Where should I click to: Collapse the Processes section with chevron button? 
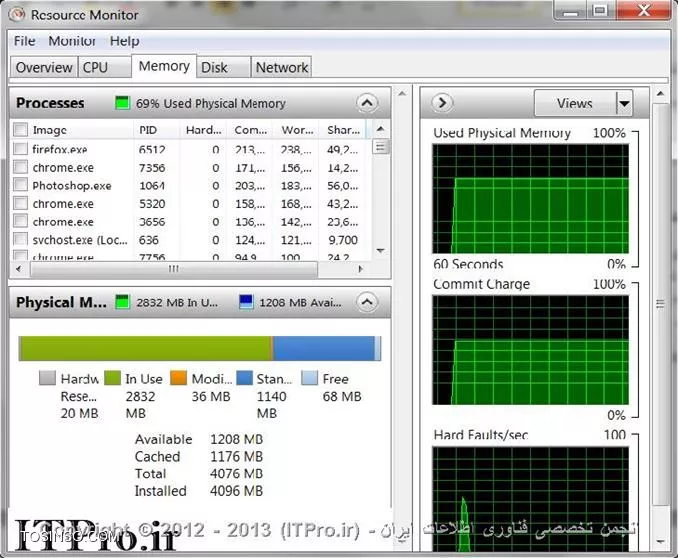(367, 103)
